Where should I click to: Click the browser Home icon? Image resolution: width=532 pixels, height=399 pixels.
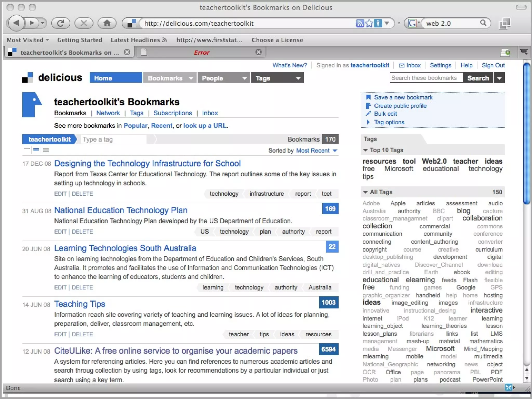[107, 23]
